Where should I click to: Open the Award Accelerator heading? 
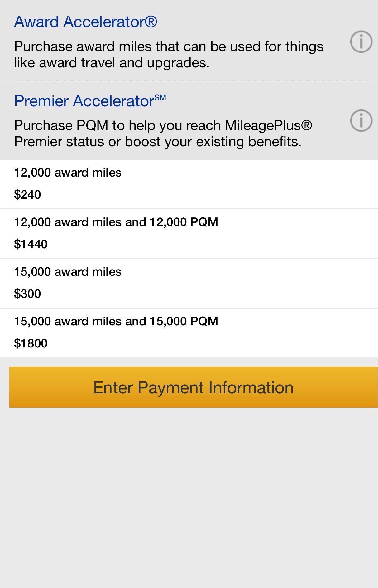[x=85, y=22]
